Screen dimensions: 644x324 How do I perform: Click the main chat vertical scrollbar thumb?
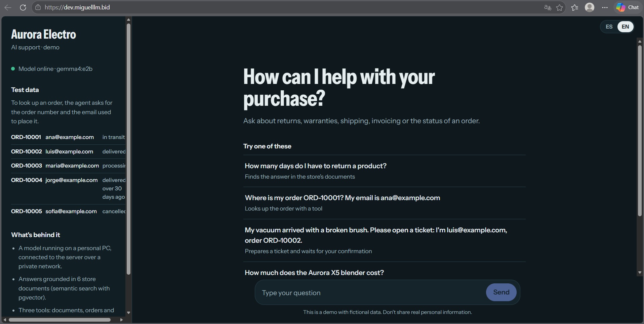point(640,130)
